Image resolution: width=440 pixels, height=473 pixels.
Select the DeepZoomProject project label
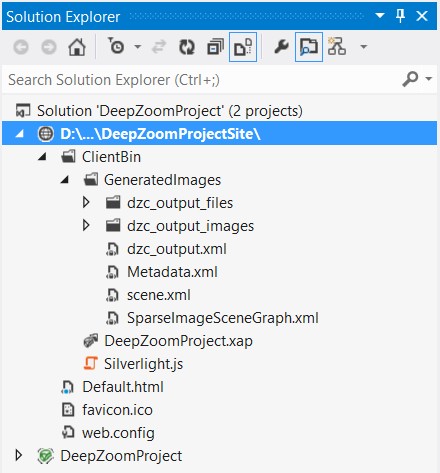(x=121, y=456)
